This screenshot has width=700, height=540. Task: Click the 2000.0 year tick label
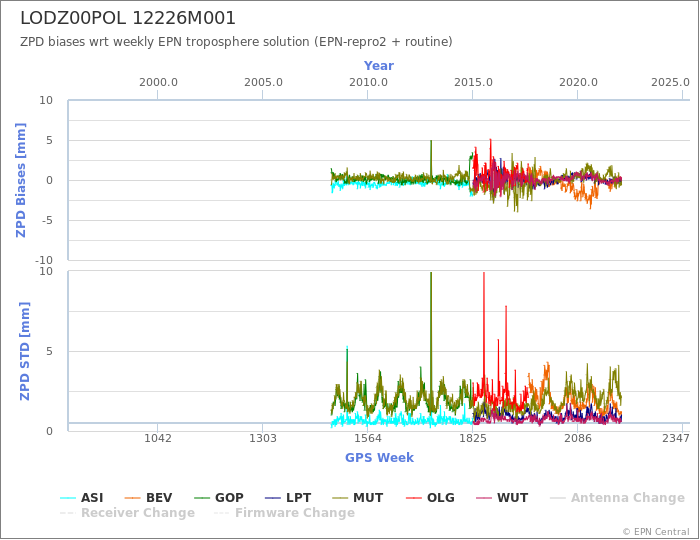[158, 83]
